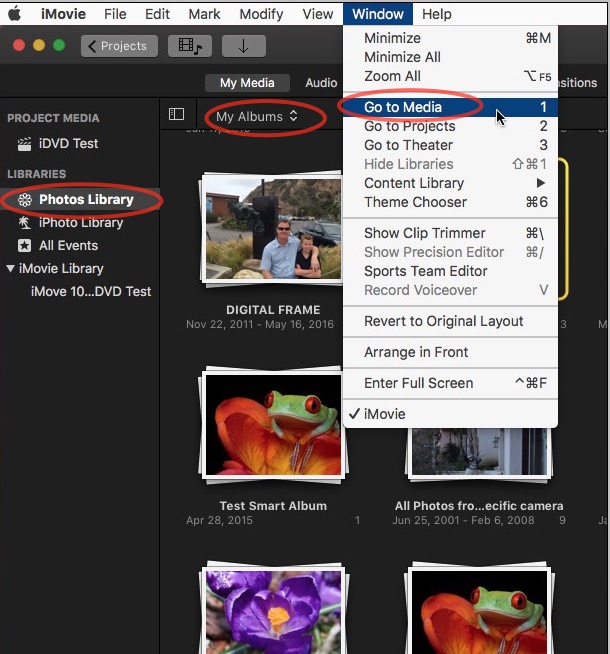610x654 pixels.
Task: Switch to the Audio tab
Action: [321, 83]
